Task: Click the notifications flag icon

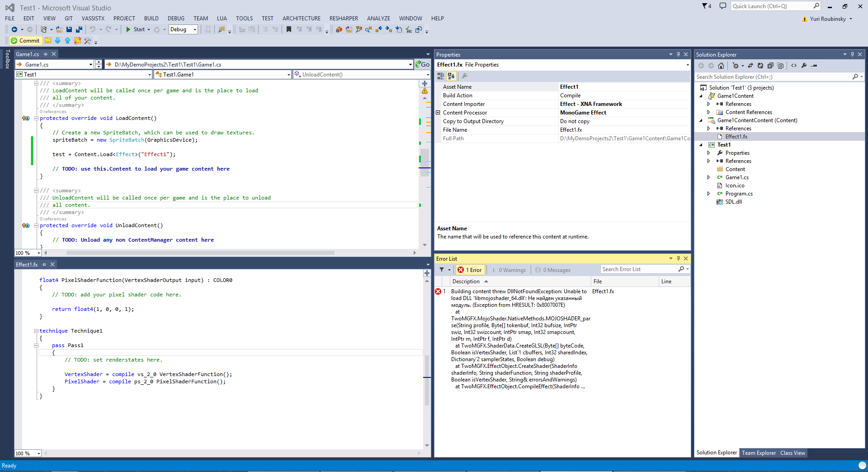Action: point(706,6)
